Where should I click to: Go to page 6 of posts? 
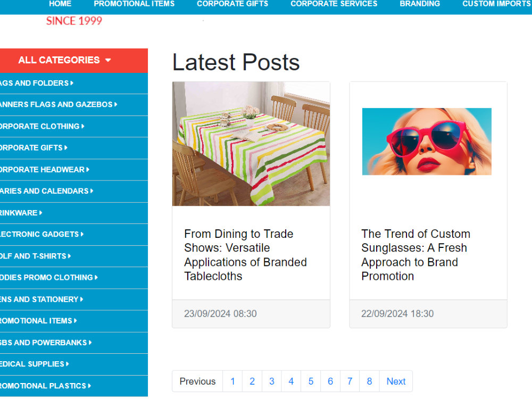(x=330, y=381)
